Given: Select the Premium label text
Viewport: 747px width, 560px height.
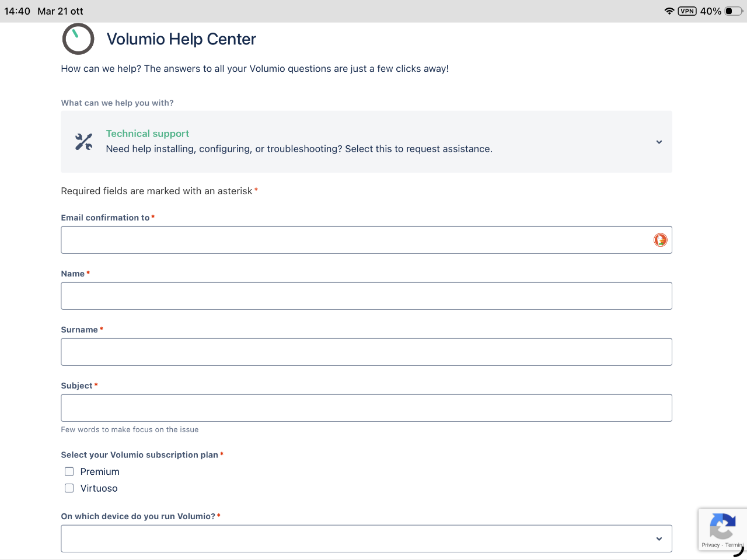Looking at the screenshot, I should [x=100, y=471].
